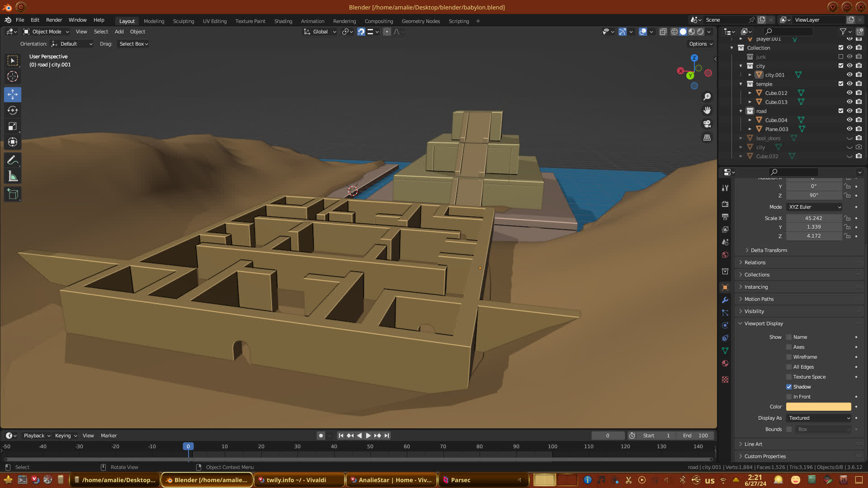Select the Measure tool
The width and height of the screenshot is (868, 488).
[x=13, y=177]
